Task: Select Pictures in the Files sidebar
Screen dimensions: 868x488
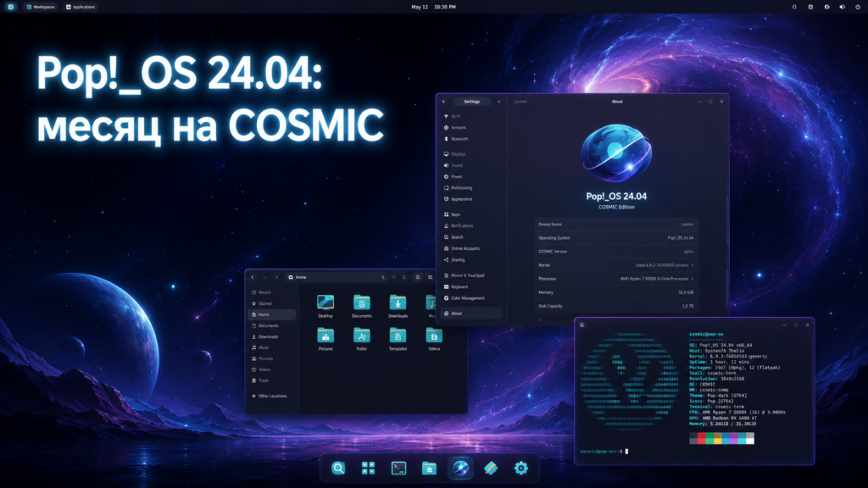Action: pyautogui.click(x=271, y=358)
